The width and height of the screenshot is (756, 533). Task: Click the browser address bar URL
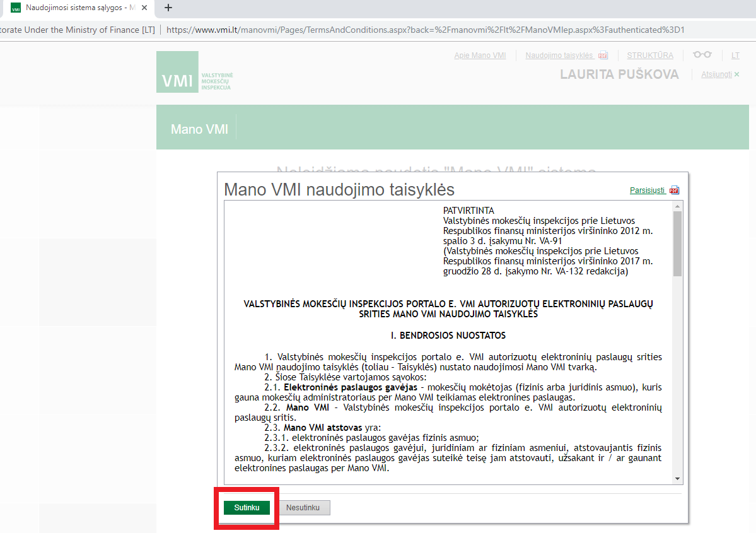tap(425, 30)
